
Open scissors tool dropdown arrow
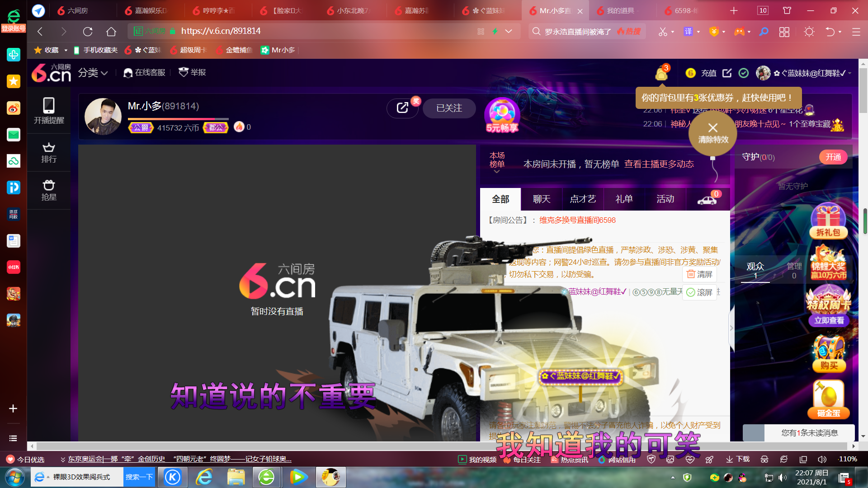pos(673,32)
